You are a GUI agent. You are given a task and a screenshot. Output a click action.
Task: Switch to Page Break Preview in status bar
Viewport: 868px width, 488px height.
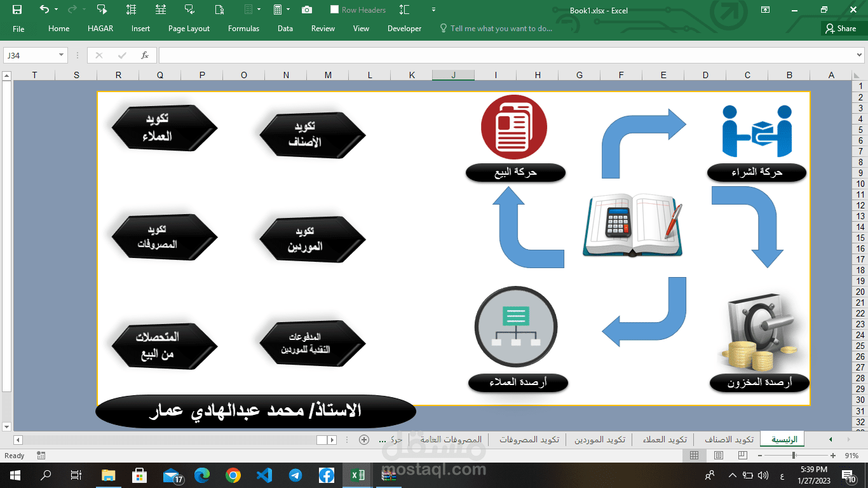click(742, 456)
